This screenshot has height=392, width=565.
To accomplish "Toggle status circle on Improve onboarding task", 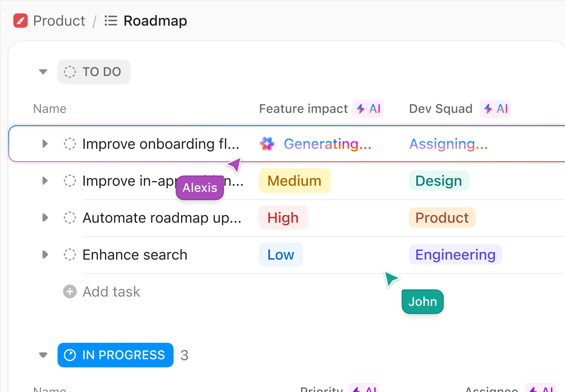I will click(70, 144).
